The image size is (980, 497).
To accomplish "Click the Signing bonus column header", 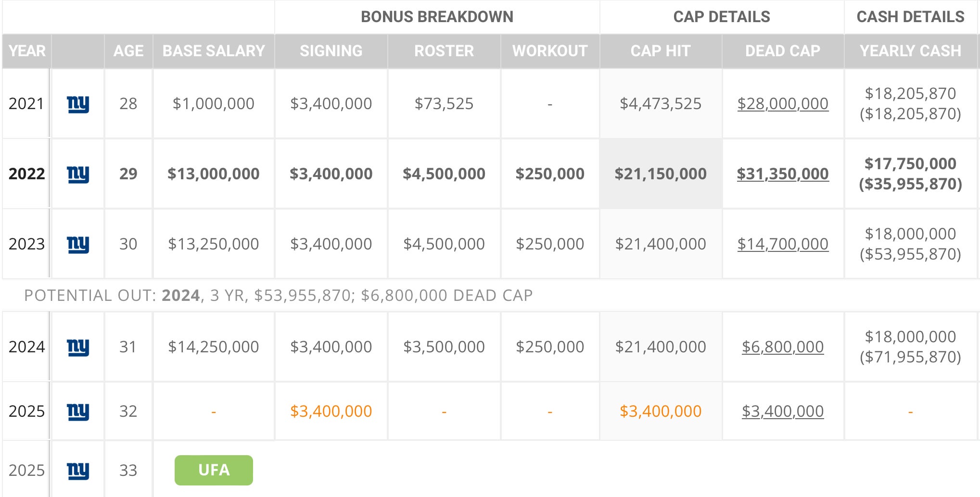I will (331, 51).
